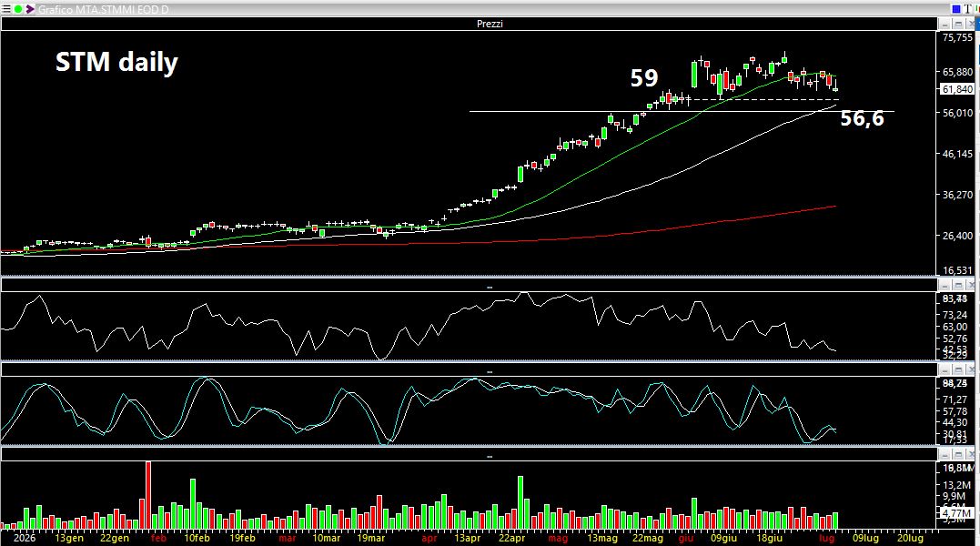Viewport: 980px width, 546px height.
Task: Maximize the Prezzi price panel
Action: coord(958,24)
